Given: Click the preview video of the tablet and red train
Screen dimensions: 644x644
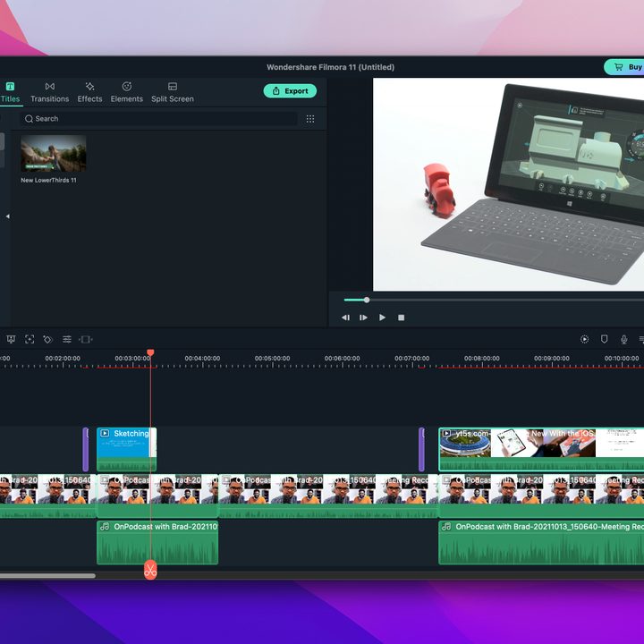Looking at the screenshot, I should tap(508, 184).
